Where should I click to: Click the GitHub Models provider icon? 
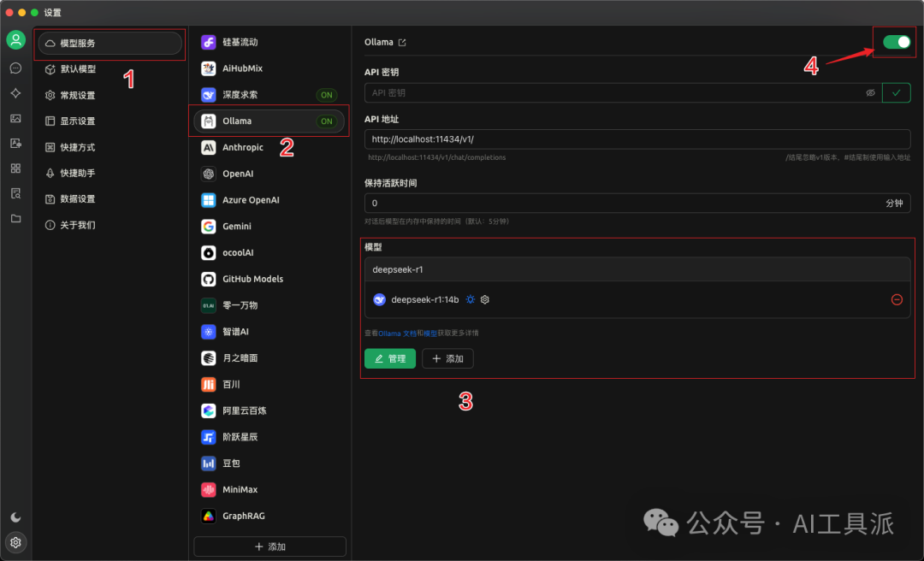point(209,279)
